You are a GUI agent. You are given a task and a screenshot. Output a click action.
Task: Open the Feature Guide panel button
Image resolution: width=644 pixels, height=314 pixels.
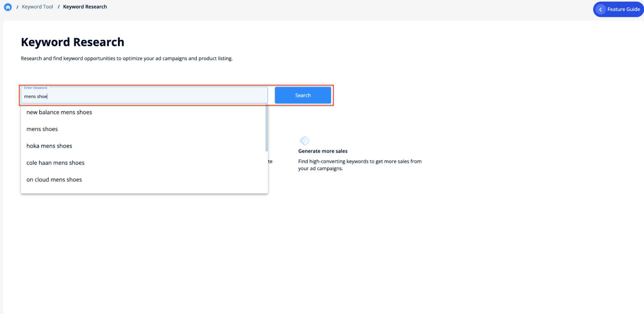point(619,9)
